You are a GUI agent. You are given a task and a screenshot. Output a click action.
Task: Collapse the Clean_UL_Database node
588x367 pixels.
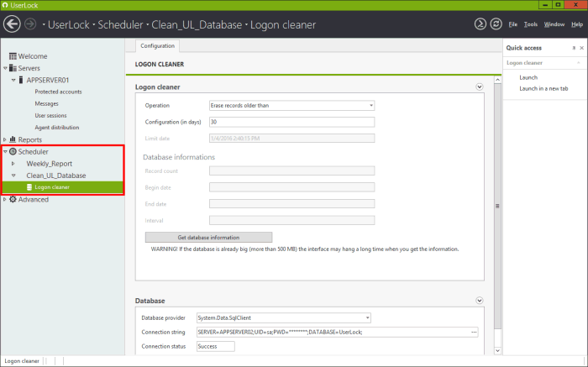[x=13, y=176]
